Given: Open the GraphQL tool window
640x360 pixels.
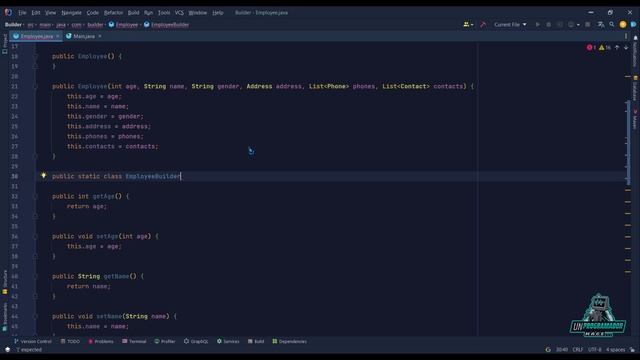Looking at the screenshot, I should tap(196, 341).
